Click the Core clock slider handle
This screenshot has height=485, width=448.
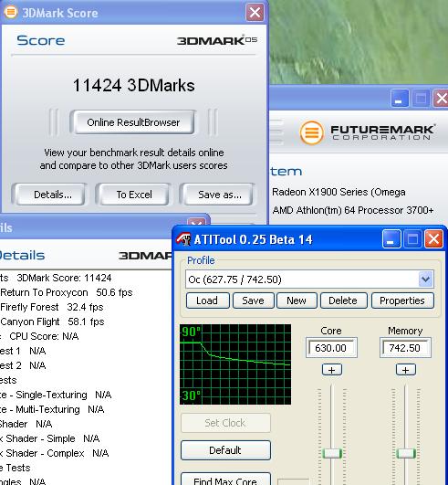(332, 453)
